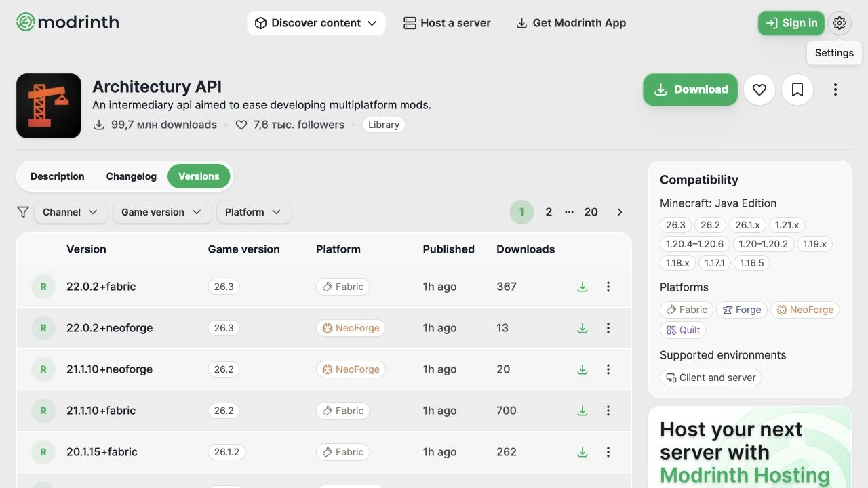Go to page 20 of versions
Screen dimensions: 868x488
[591, 212]
